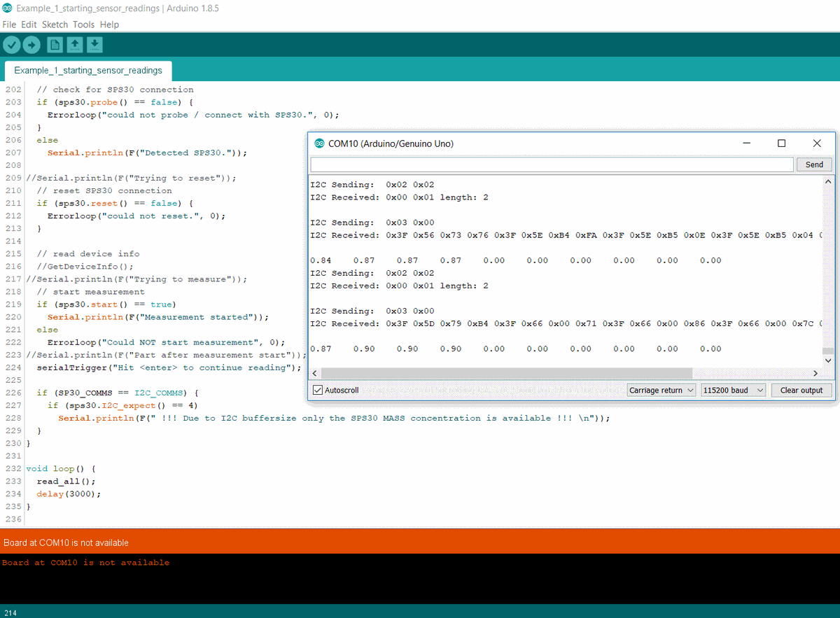Click the 'Detected SPS30.' println line
Image resolution: width=840 pixels, height=618 pixels.
(147, 153)
